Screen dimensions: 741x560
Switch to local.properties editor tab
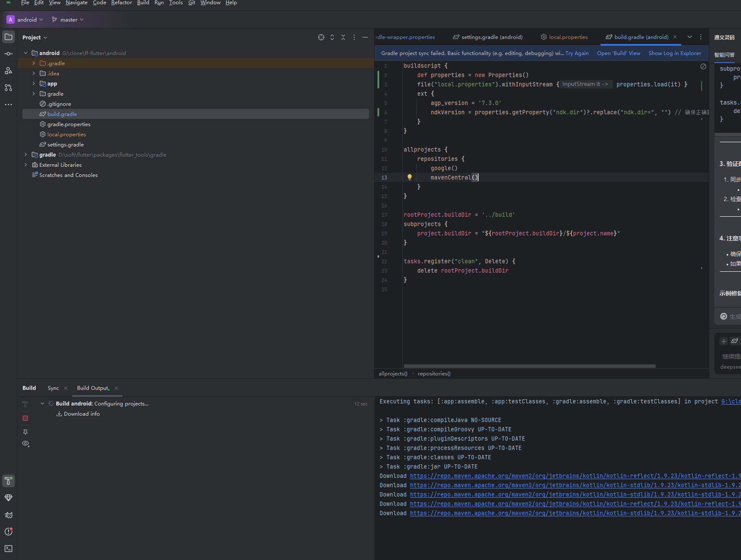pos(564,37)
